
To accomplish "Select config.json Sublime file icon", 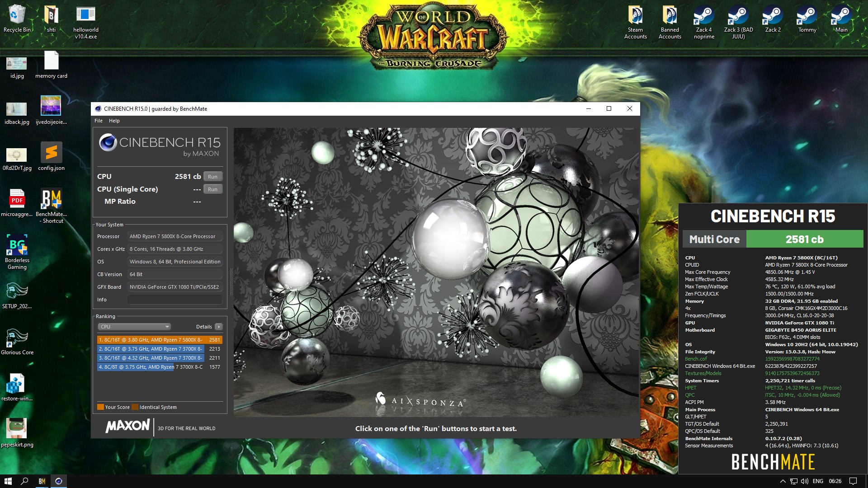I will pos(51,156).
